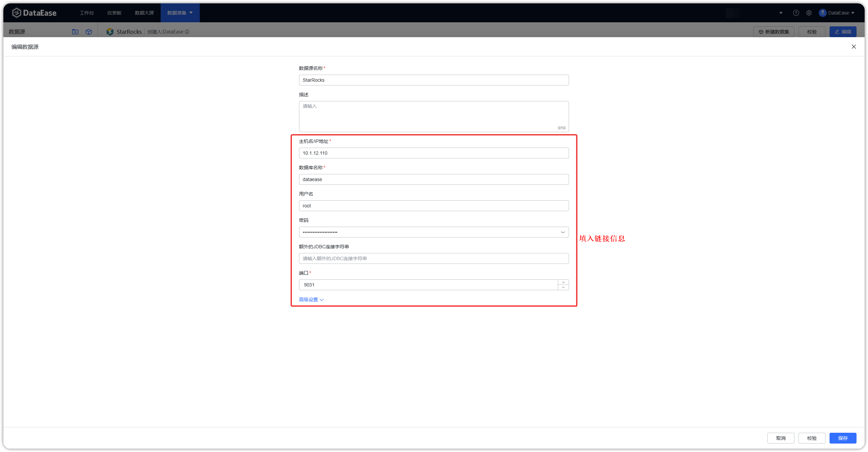Click the 保存 save button
The height and width of the screenshot is (452, 868).
coord(843,438)
